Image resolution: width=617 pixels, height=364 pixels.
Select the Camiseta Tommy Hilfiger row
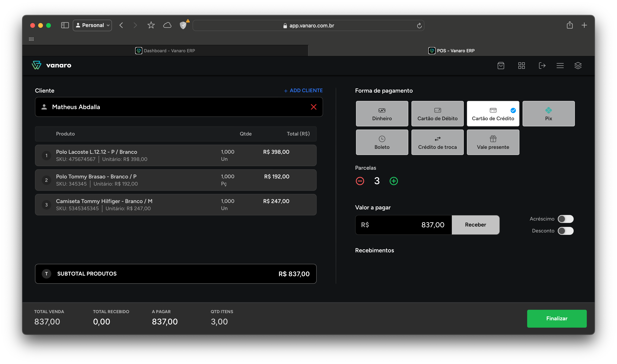click(176, 205)
